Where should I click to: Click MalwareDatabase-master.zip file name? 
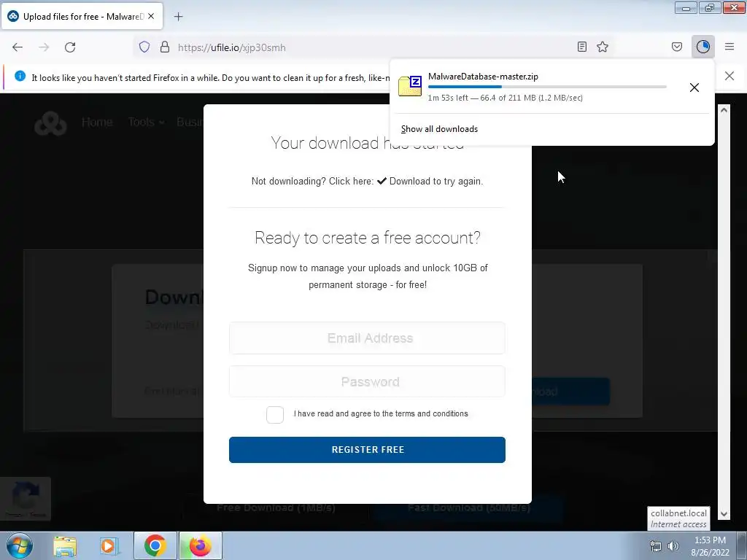coord(483,76)
